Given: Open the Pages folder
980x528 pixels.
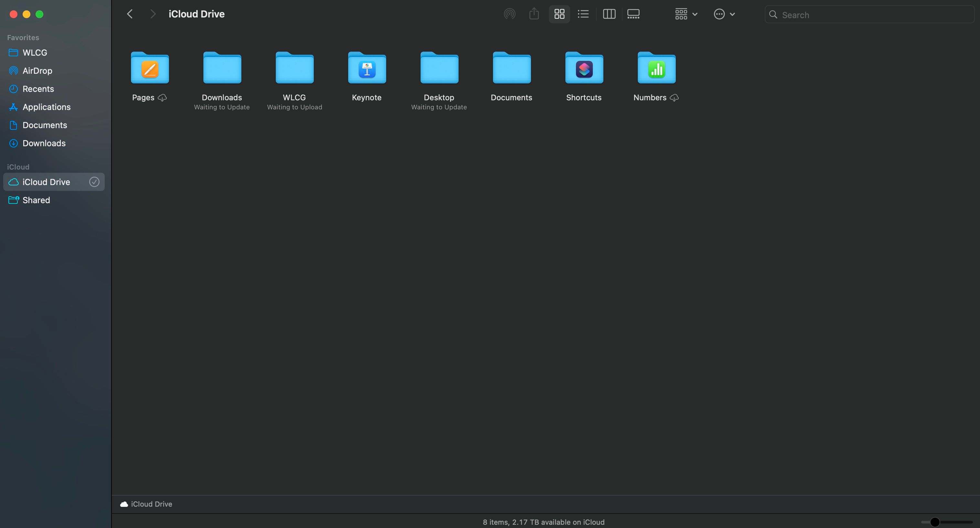Looking at the screenshot, I should click(x=150, y=69).
